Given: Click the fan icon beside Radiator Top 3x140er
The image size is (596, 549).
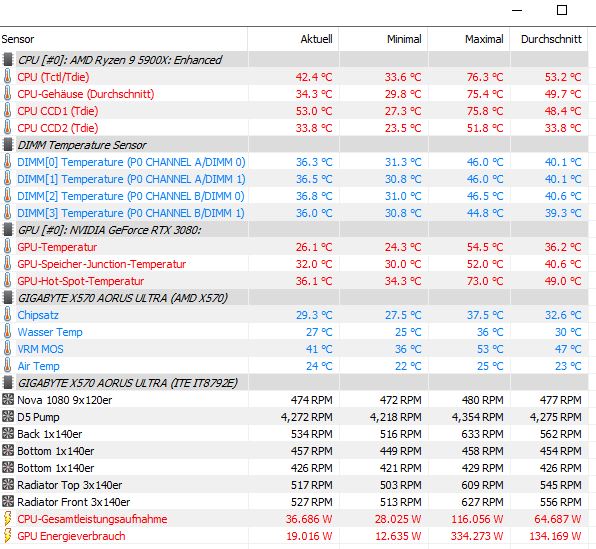Looking at the screenshot, I should (8, 484).
